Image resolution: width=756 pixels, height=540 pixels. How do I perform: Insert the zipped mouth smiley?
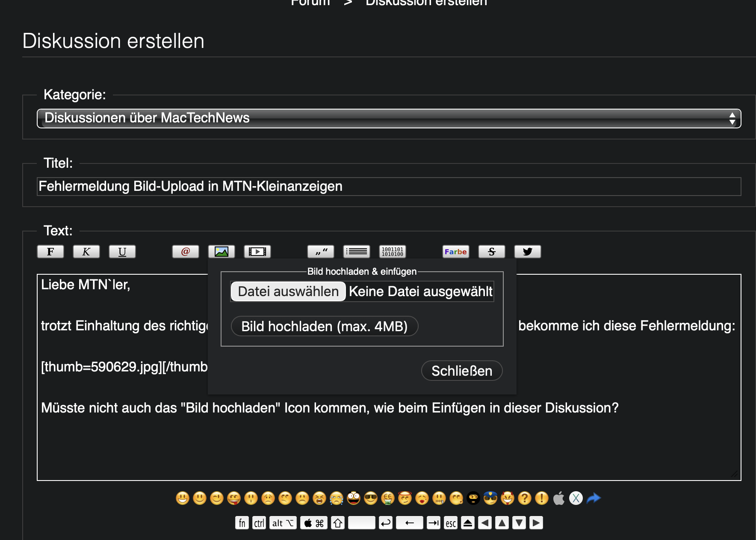(x=439, y=498)
